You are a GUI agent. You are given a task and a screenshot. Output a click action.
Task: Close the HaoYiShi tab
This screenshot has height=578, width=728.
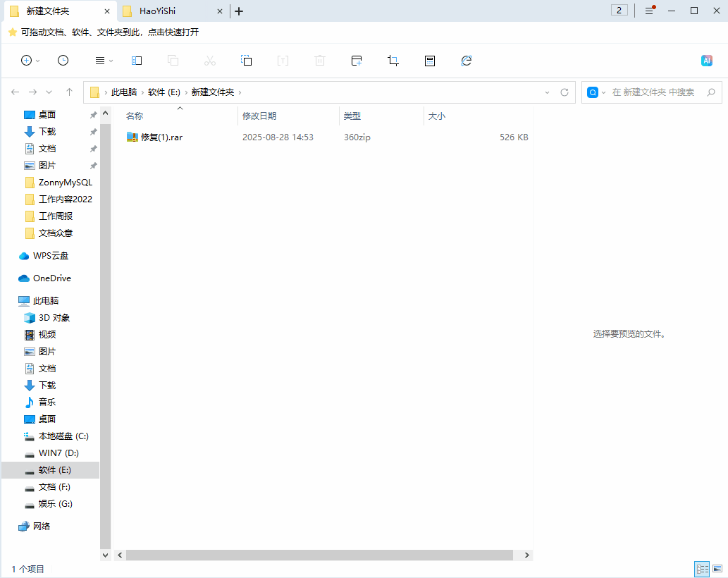tap(220, 11)
